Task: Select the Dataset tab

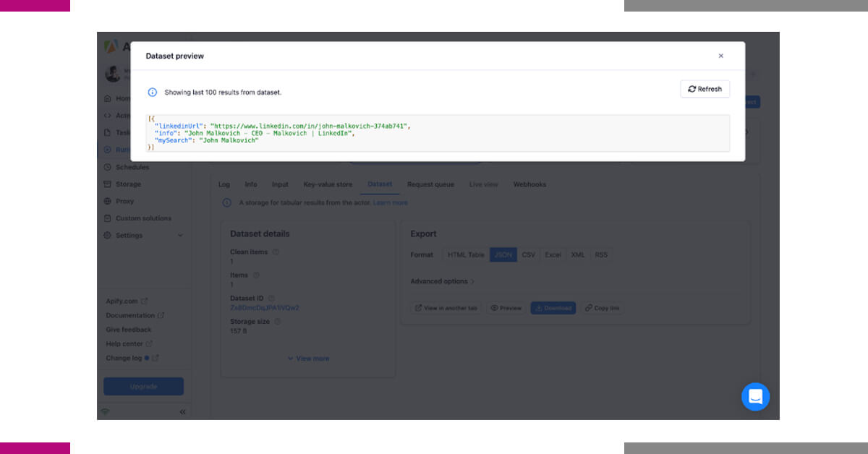Action: click(380, 184)
